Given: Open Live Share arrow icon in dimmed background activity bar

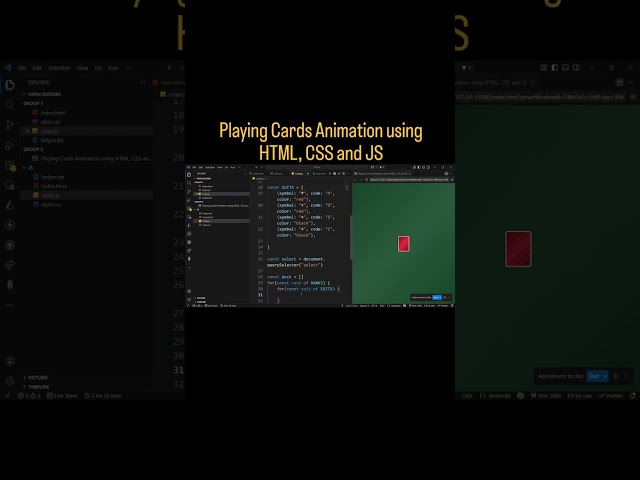Looking at the screenshot, I should 10,265.
